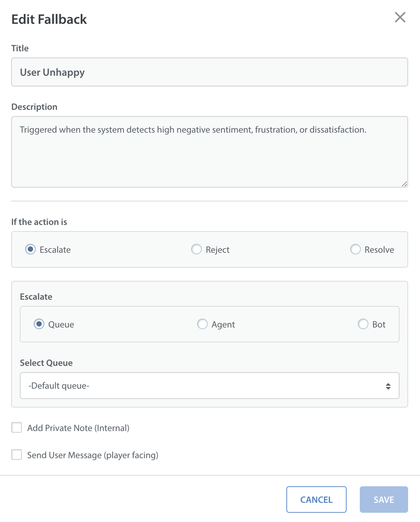
Task: Click the up-down arrows on the queue selector
Action: [x=388, y=386]
